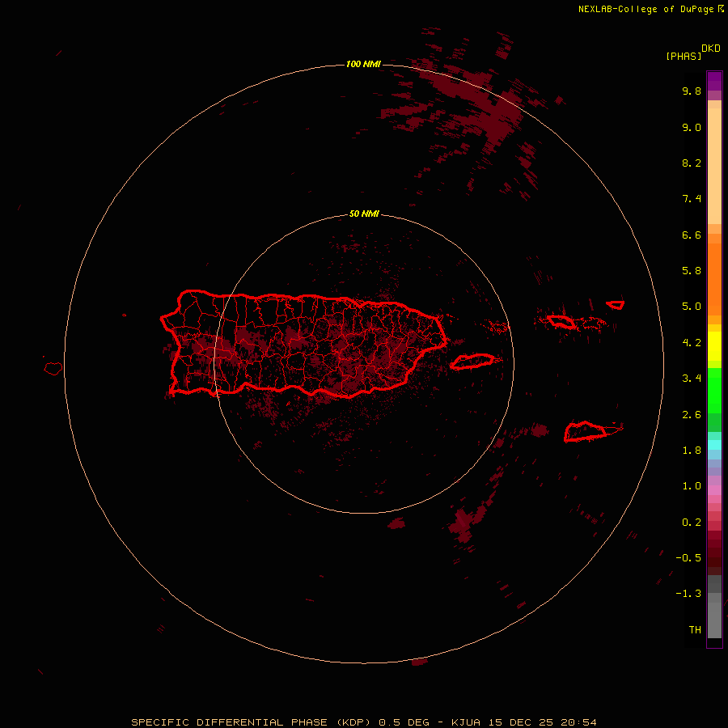The image size is (728, 728).
Task: Pick the light peach swatch on color bar
Action: point(714,166)
